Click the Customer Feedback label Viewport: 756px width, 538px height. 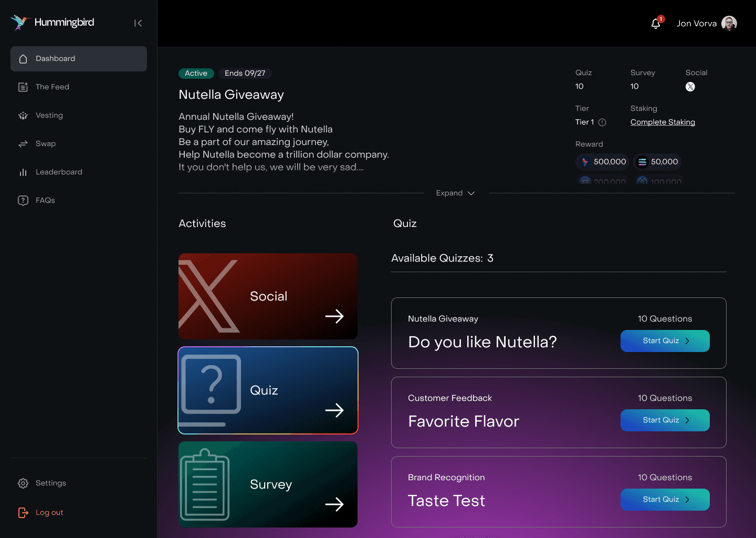450,398
